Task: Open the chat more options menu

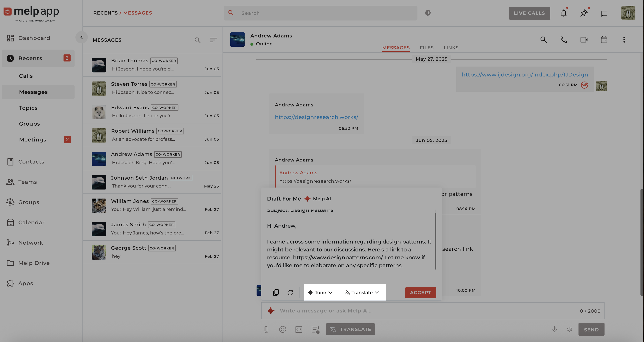Action: [x=624, y=40]
